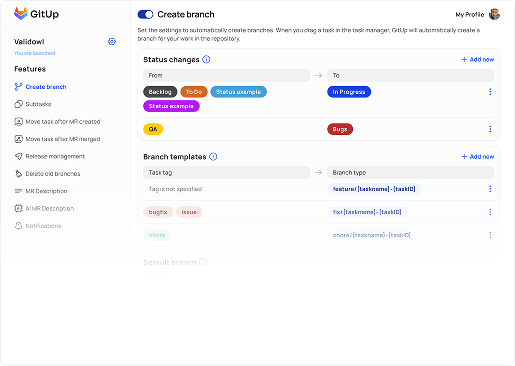This screenshot has height=366, width=515.
Task: Click the Subtasks sidebar icon
Action: 18,104
